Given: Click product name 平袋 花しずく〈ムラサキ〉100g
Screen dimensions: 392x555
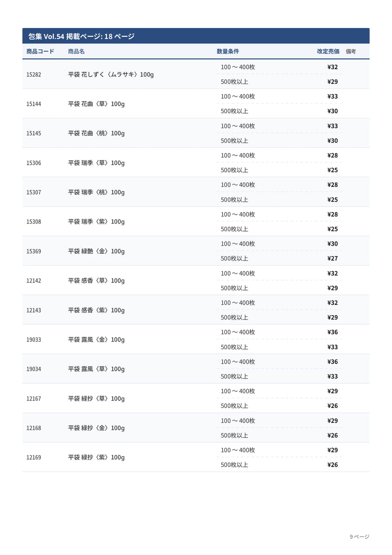Looking at the screenshot, I should [111, 75].
